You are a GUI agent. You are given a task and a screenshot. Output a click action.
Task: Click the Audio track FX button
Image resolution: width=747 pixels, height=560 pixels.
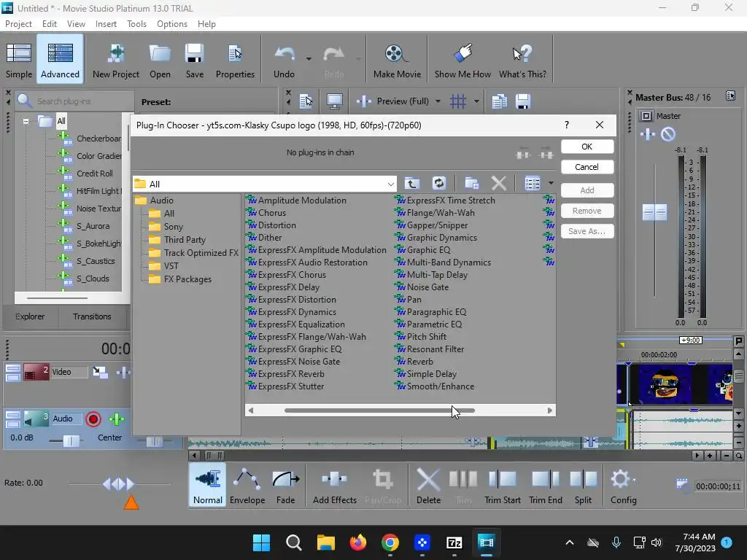[117, 419]
